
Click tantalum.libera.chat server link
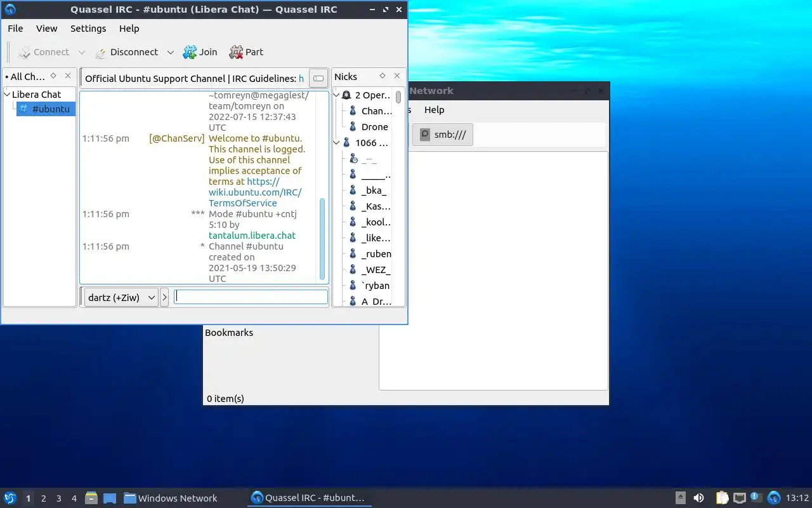(252, 236)
